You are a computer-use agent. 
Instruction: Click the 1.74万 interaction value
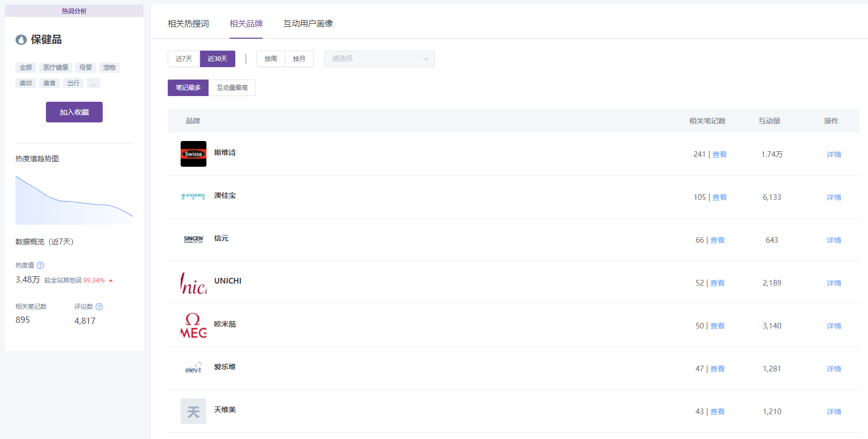(772, 154)
